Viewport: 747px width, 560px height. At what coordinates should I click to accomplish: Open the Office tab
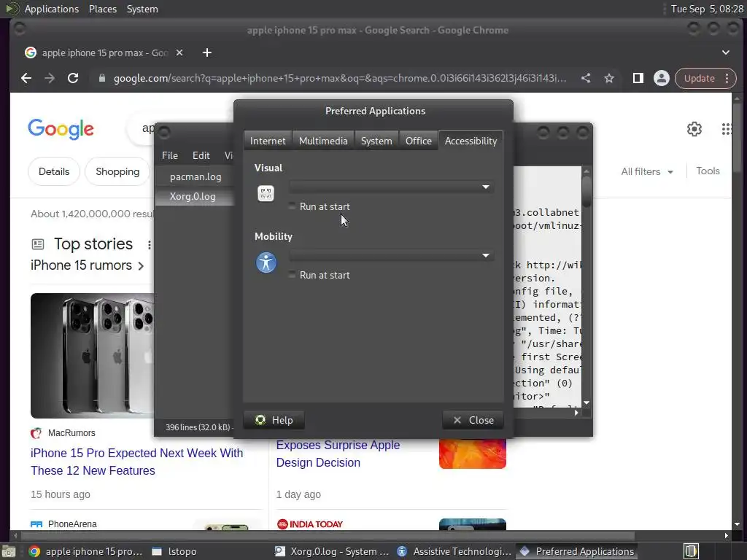pos(418,141)
